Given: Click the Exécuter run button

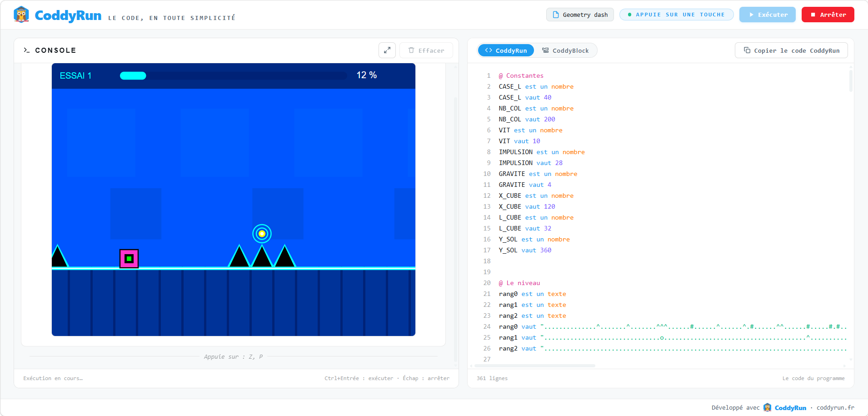Looking at the screenshot, I should (x=768, y=15).
